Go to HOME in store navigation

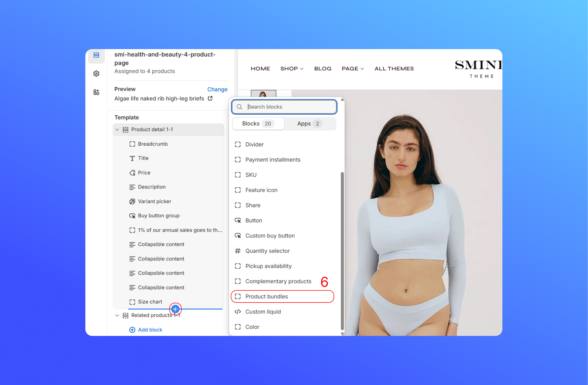point(260,69)
